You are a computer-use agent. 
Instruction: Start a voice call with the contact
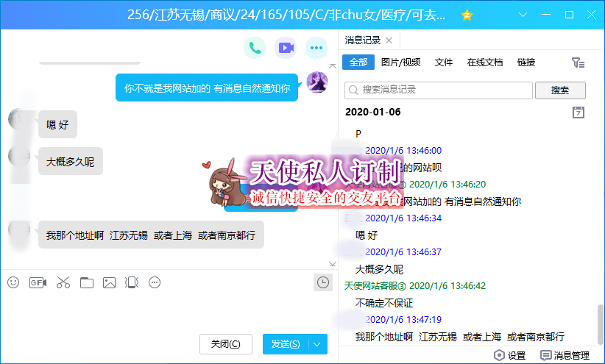255,49
